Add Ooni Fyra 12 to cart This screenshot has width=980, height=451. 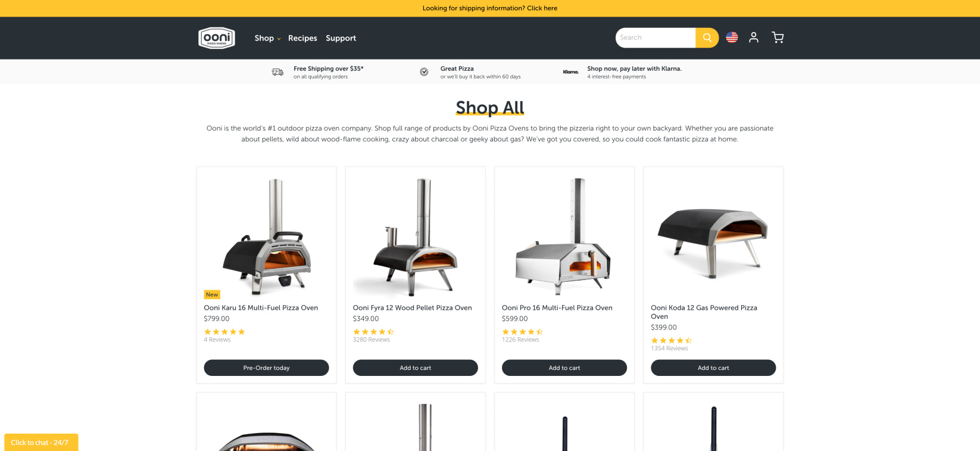(416, 368)
